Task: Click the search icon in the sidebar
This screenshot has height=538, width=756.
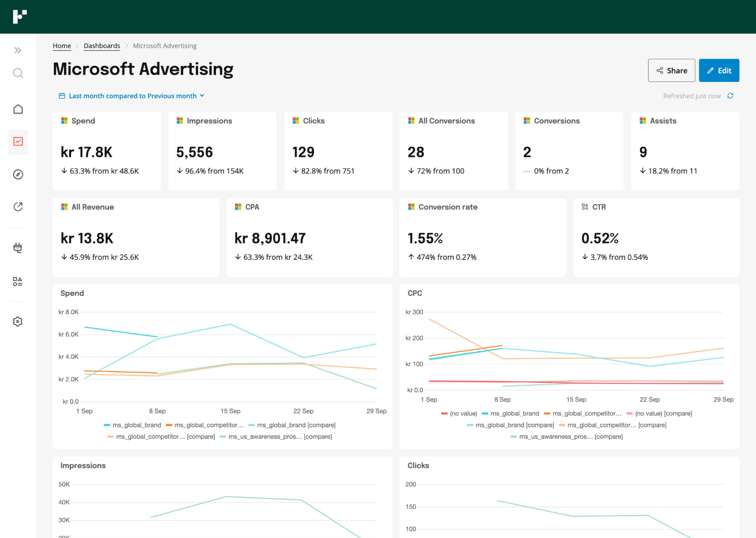Action: [x=17, y=73]
